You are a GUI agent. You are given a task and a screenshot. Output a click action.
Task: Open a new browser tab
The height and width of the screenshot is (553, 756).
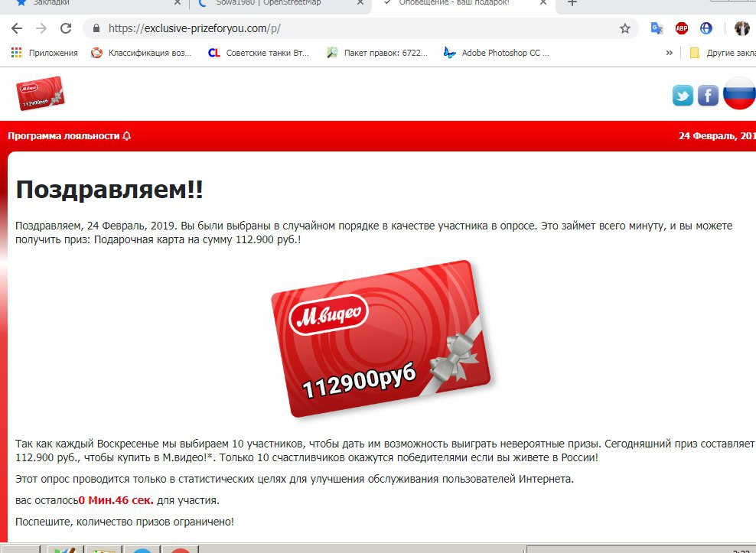(x=572, y=3)
